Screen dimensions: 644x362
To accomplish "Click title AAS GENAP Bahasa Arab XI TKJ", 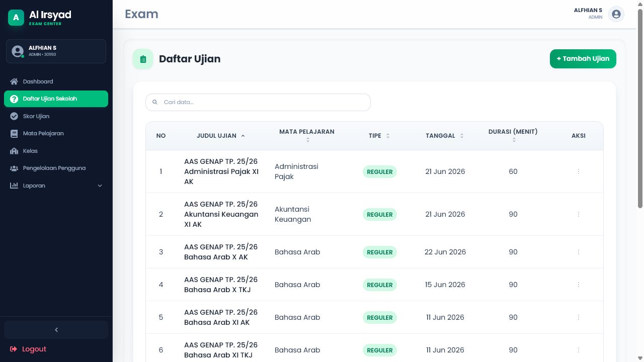I will tap(221, 350).
